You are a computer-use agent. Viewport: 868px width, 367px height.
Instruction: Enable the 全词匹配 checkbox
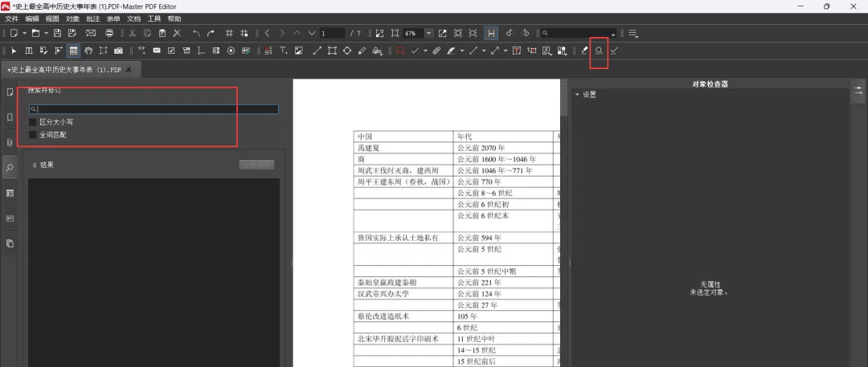33,135
